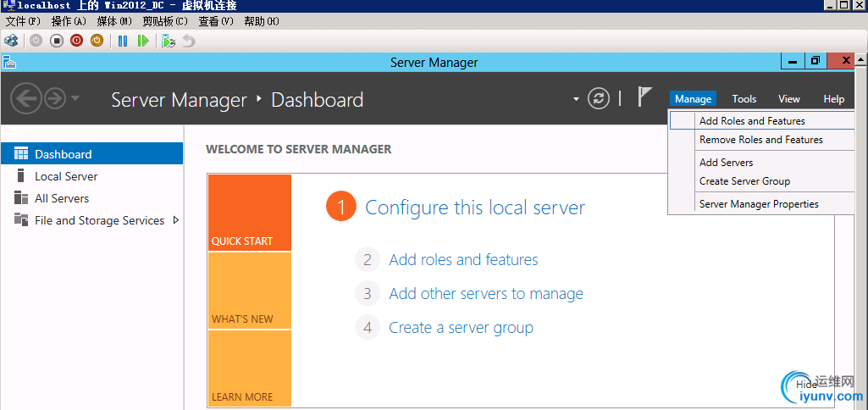The height and width of the screenshot is (410, 868).
Task: Click Create a server group link
Action: click(462, 328)
